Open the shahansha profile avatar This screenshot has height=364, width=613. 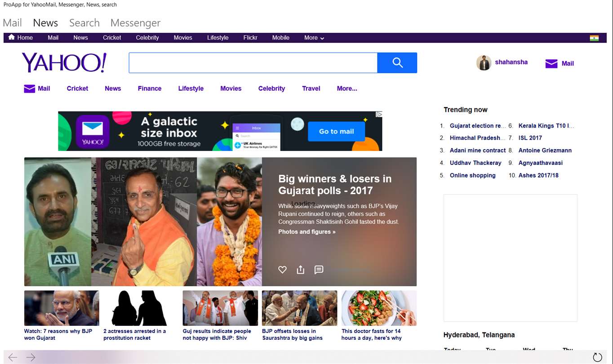coord(484,63)
